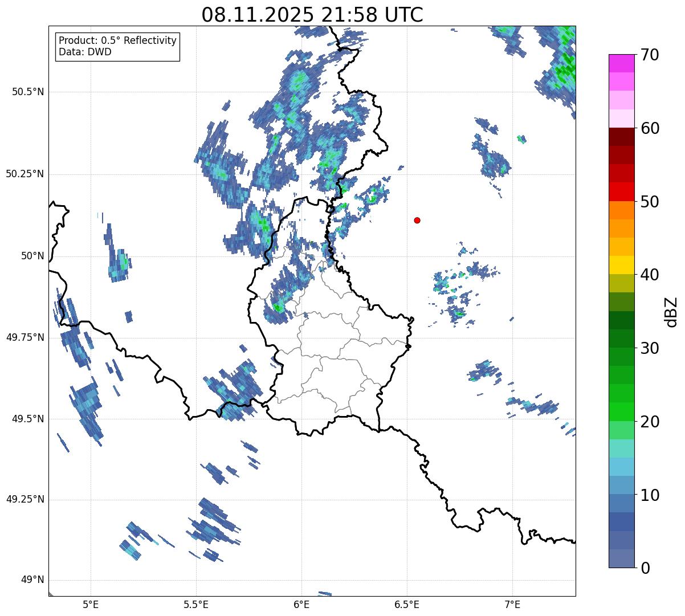Click the orange colorbar segment below 50

621,210
